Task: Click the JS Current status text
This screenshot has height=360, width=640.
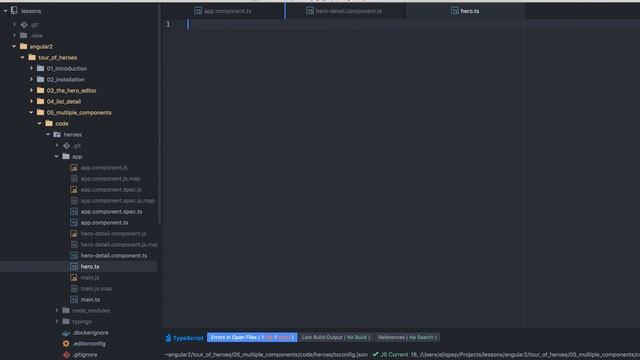Action: pyautogui.click(x=394, y=355)
